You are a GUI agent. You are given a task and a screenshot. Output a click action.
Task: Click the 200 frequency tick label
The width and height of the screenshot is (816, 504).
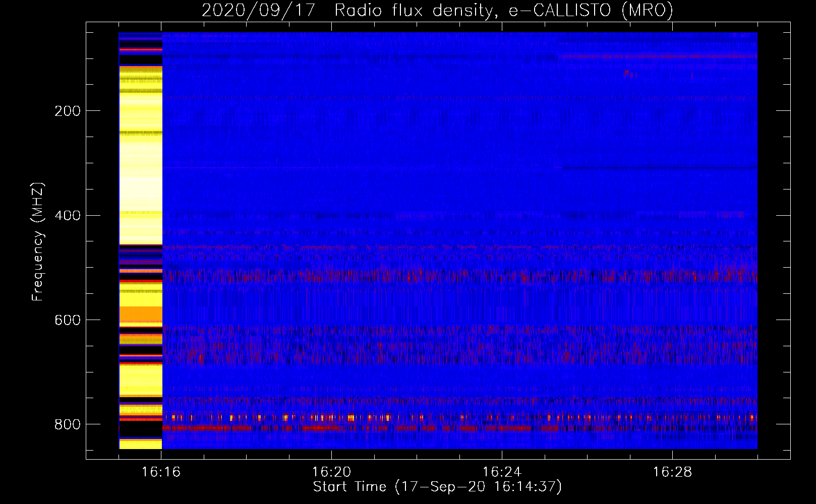tap(67, 111)
